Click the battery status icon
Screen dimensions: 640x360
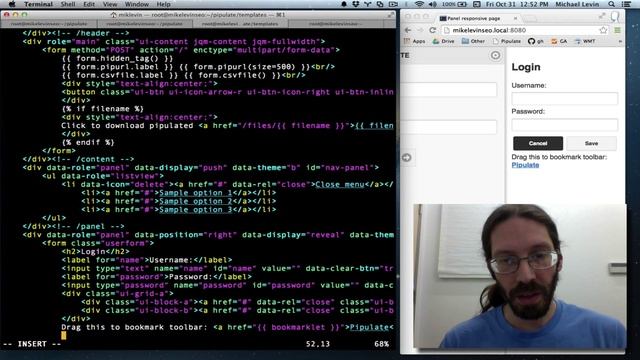462,4
